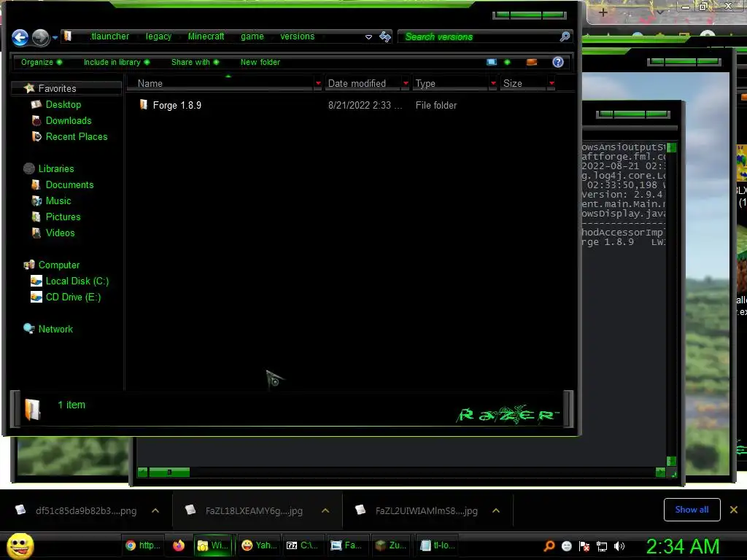
Task: Click the folder icon in the address bar
Action: pos(68,36)
